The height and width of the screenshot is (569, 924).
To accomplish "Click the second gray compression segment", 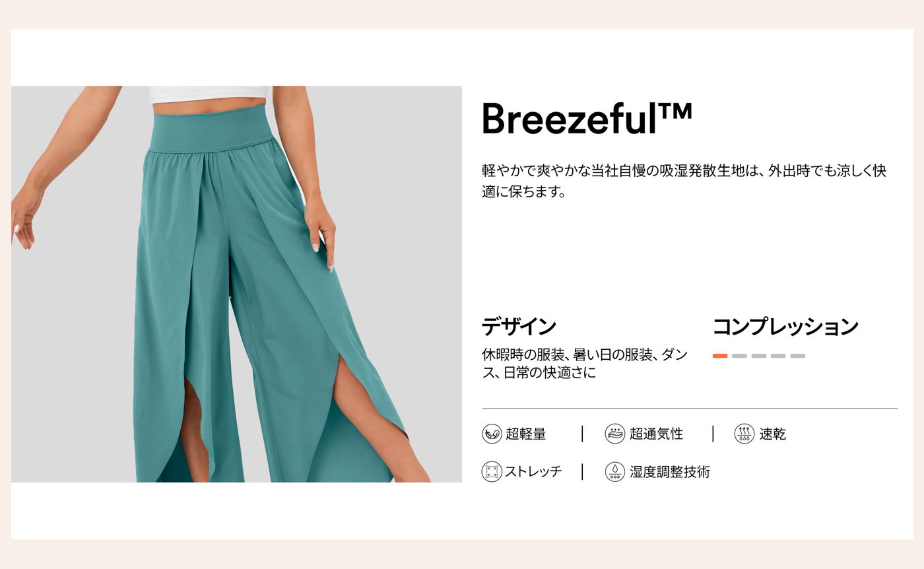I will click(x=739, y=356).
